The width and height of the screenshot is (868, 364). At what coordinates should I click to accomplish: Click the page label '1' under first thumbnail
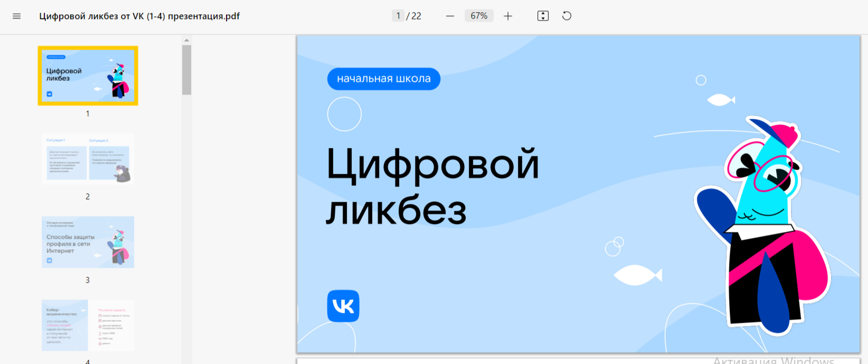point(88,114)
